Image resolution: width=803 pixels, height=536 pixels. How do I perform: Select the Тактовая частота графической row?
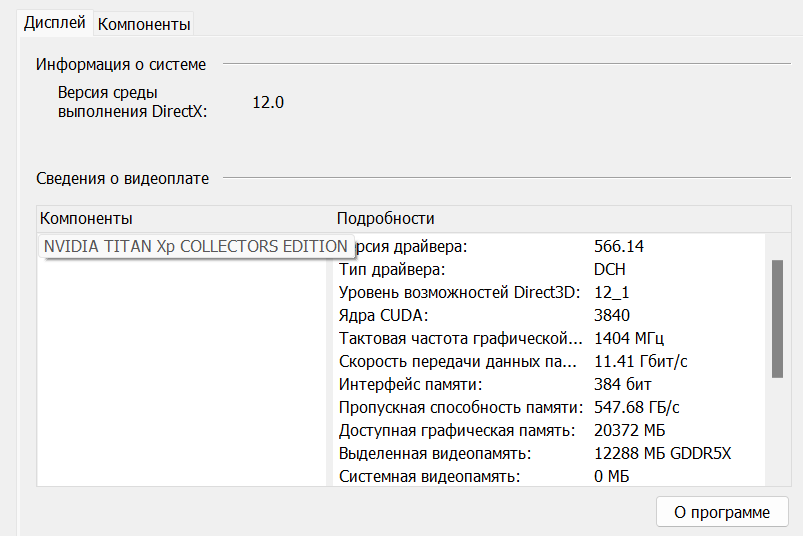[460, 338]
